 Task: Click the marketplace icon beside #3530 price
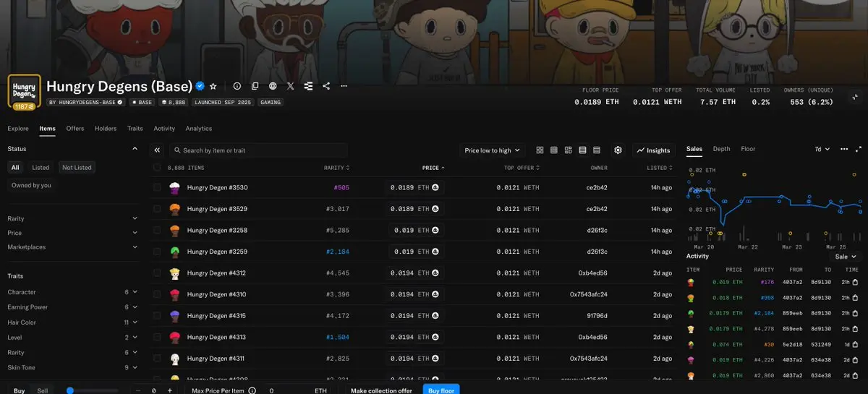[x=435, y=187]
